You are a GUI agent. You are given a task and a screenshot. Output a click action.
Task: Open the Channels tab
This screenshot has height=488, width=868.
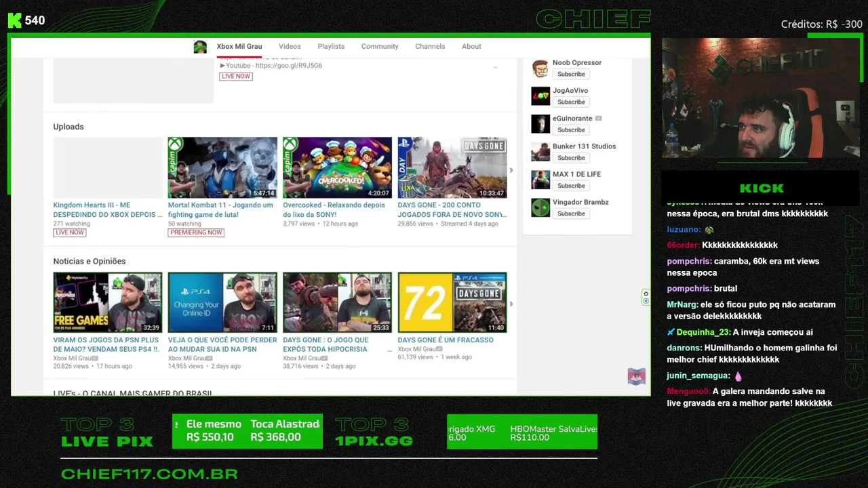tap(430, 47)
